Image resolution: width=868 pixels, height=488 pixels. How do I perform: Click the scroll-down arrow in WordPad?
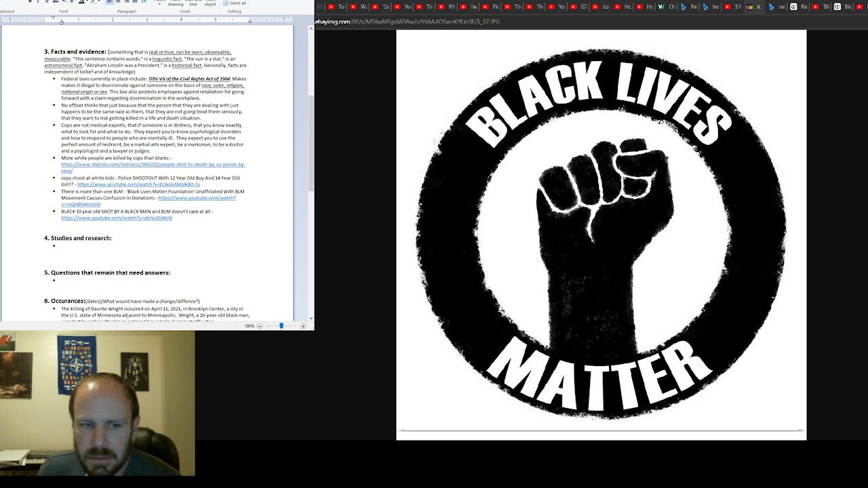[311, 318]
